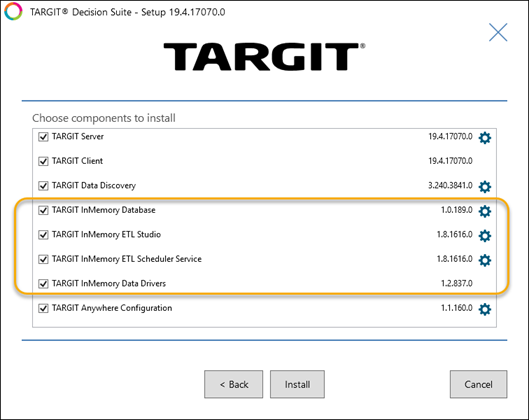Click version 1.8.1616.0 in Scheduler Service row
Viewport: 529px width, 420px height.
(x=454, y=259)
